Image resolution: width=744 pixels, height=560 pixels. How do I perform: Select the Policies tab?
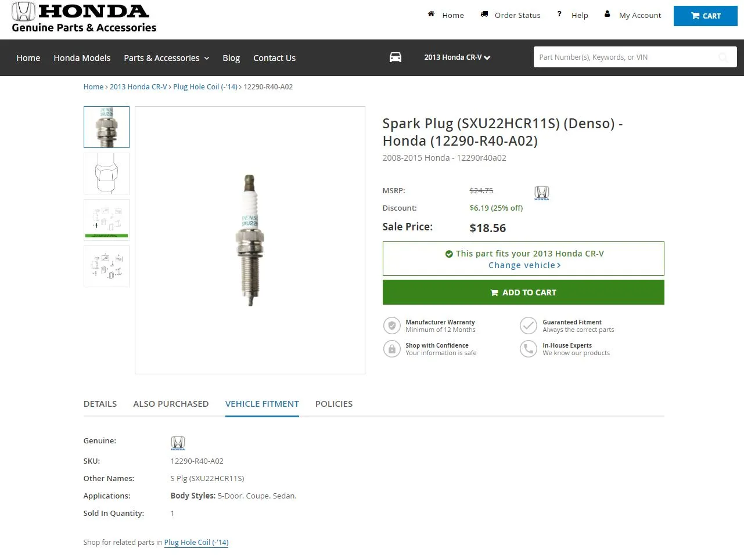click(334, 404)
